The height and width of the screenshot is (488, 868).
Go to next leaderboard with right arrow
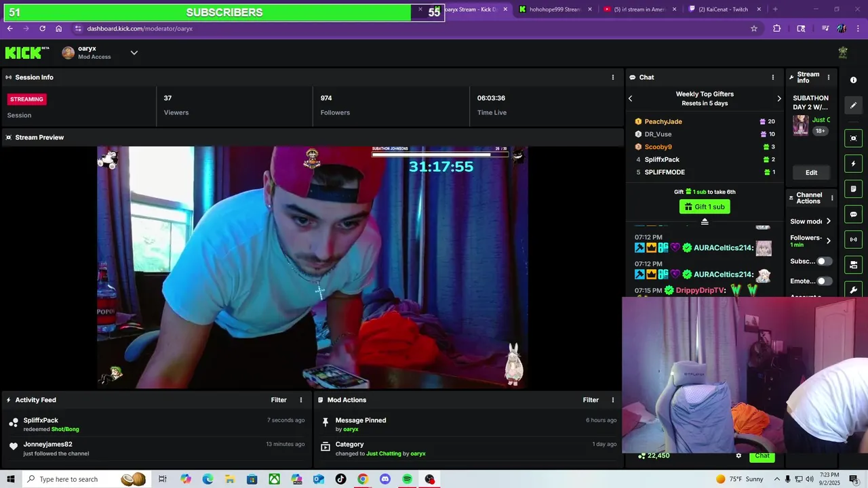[x=778, y=99]
